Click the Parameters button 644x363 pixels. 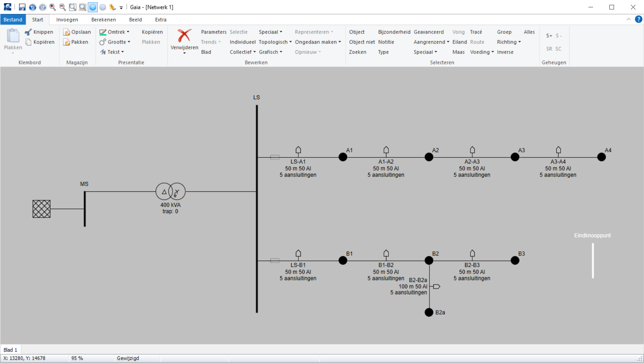[x=213, y=32]
